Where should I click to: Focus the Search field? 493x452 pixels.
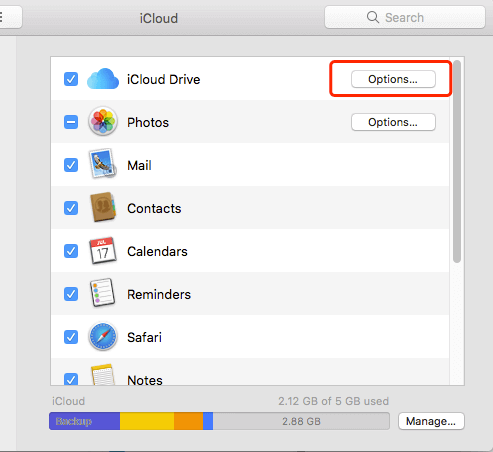[x=405, y=17]
